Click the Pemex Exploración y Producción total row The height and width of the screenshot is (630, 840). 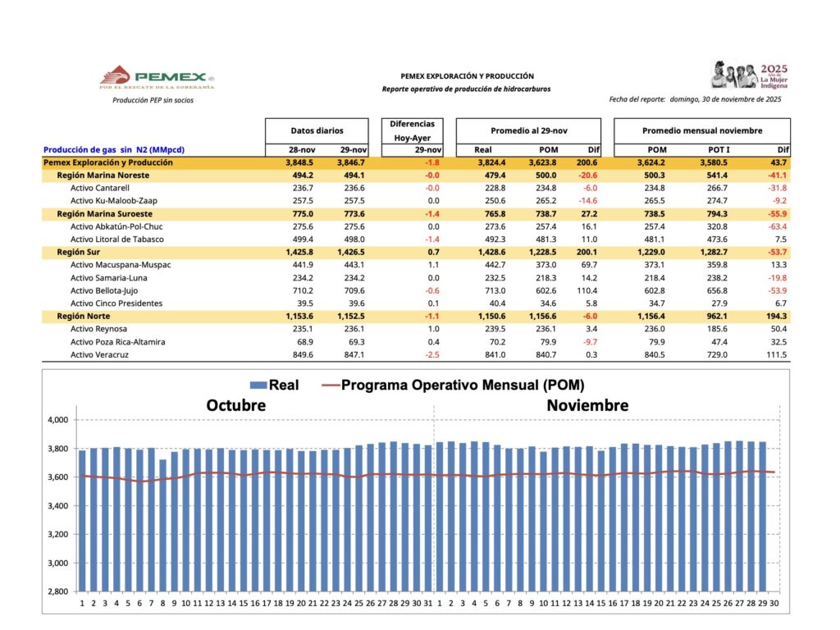pos(107,163)
